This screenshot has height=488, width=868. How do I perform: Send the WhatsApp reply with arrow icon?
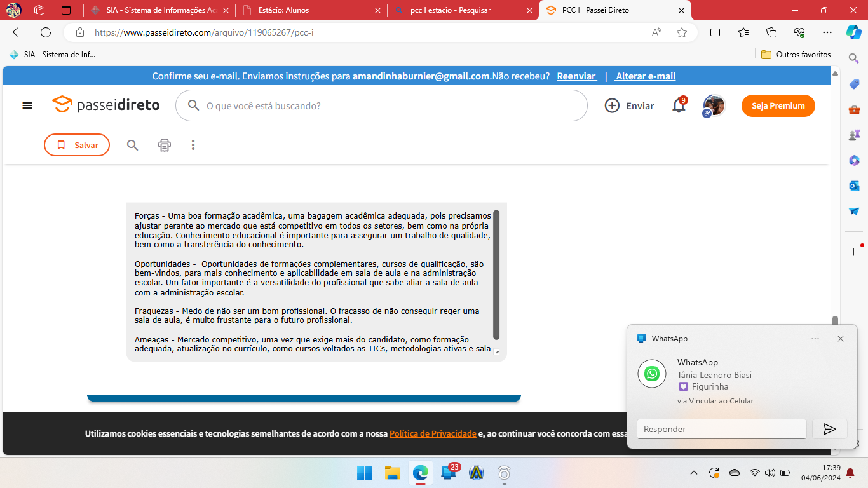point(829,429)
